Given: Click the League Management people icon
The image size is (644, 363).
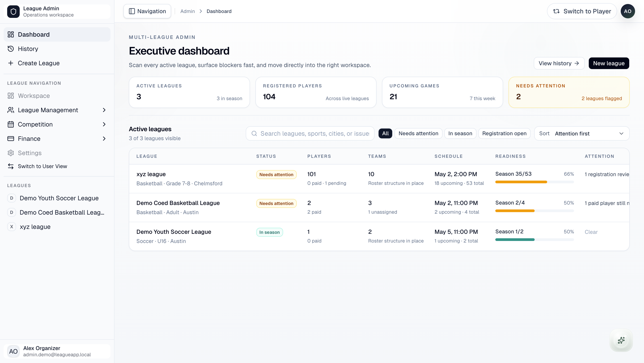Looking at the screenshot, I should pyautogui.click(x=11, y=110).
